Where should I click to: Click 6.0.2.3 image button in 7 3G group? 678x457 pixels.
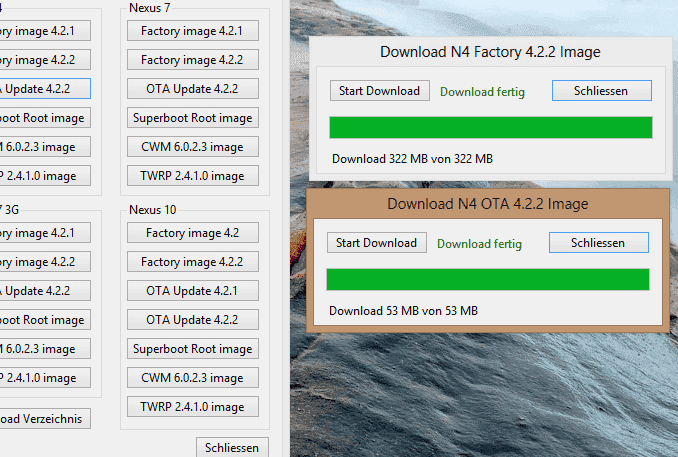coord(45,348)
